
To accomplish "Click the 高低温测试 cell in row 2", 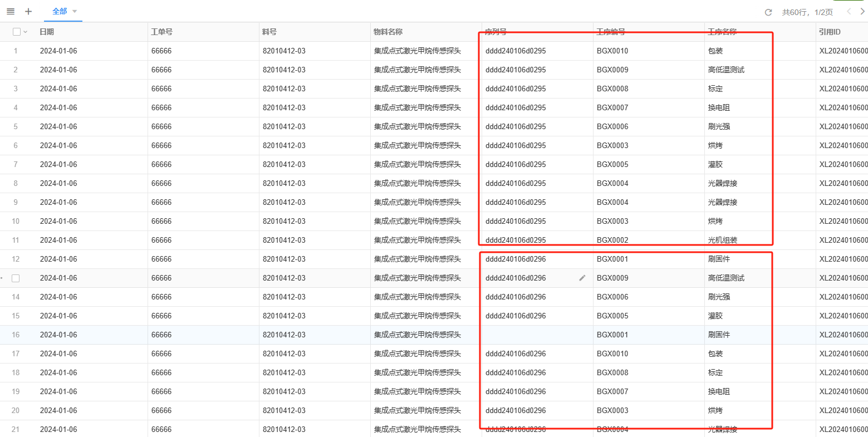I will tap(726, 70).
